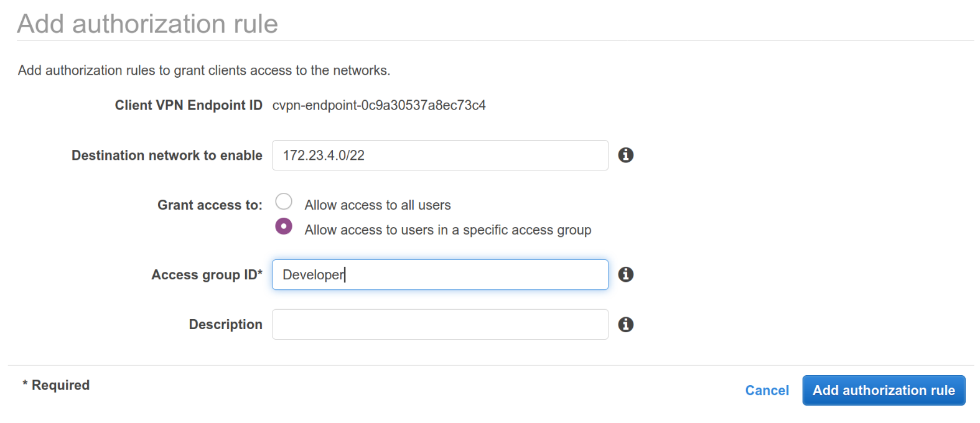Click the 'Add authorization rule' page heading
The image size is (980, 423).
[x=147, y=24]
